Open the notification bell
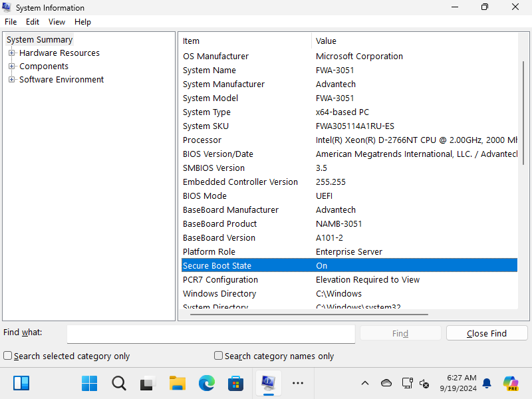The image size is (532, 399). tap(487, 384)
